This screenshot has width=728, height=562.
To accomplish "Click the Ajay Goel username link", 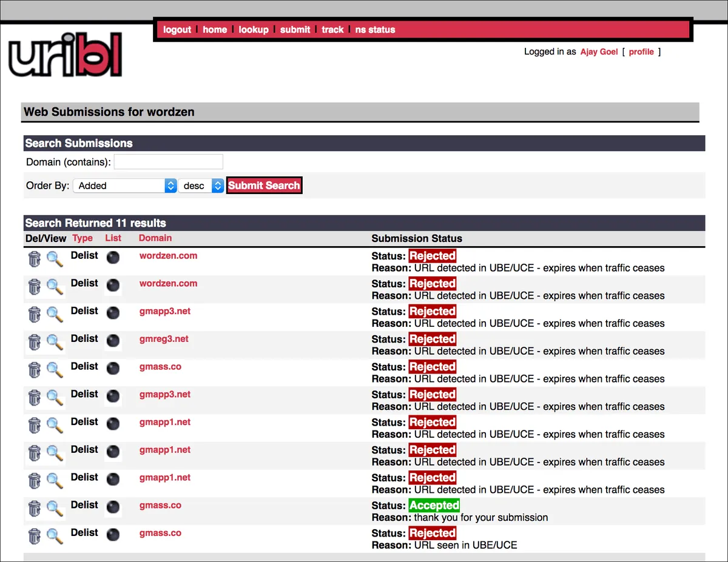I will tap(599, 52).
